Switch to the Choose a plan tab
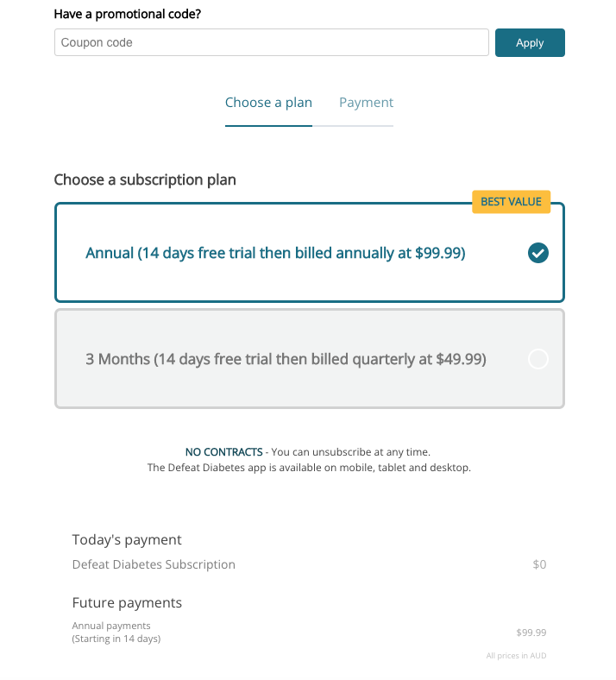This screenshot has height=680, width=616. point(268,103)
